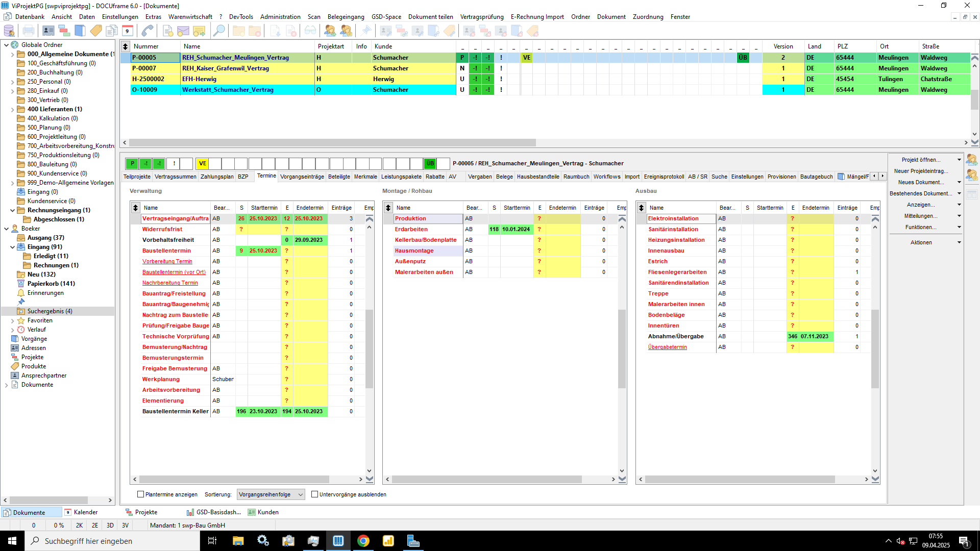Click the telephone handset toolbar icon
Image resolution: width=980 pixels, height=551 pixels.
148,31
